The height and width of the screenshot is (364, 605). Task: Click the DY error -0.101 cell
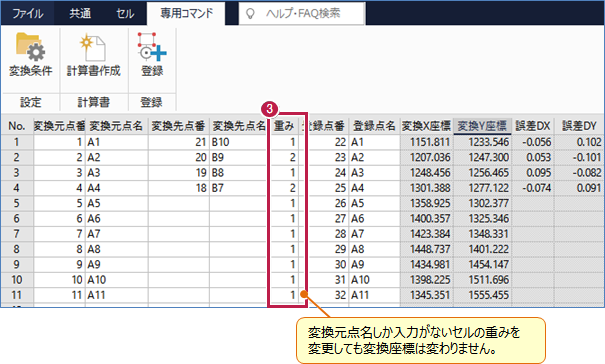pyautogui.click(x=579, y=157)
